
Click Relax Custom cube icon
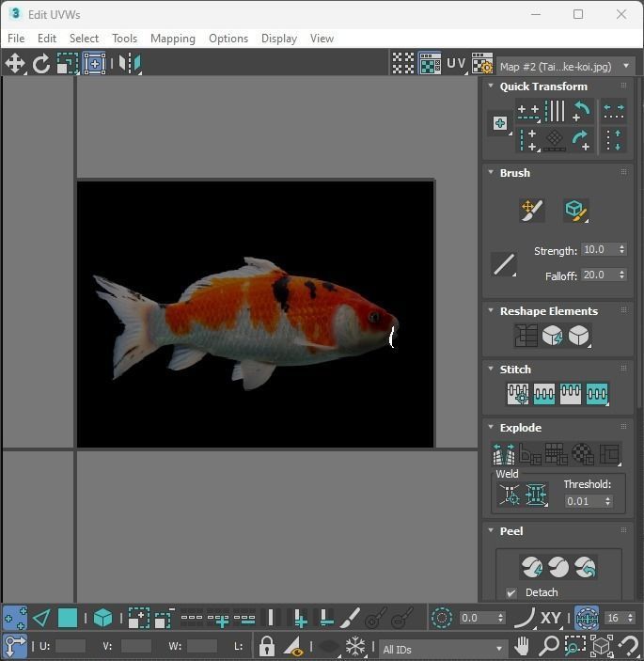tap(579, 336)
